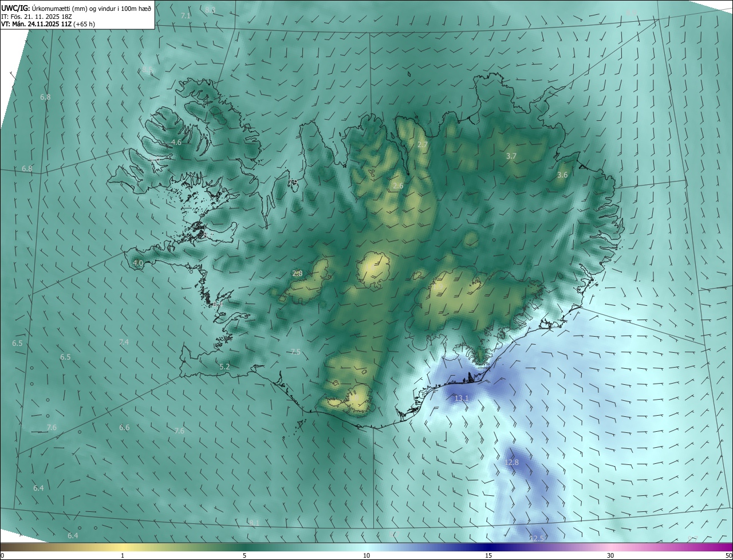The image size is (733, 560).
Task: Click the 0 tick on the color scale
Action: tap(2, 555)
